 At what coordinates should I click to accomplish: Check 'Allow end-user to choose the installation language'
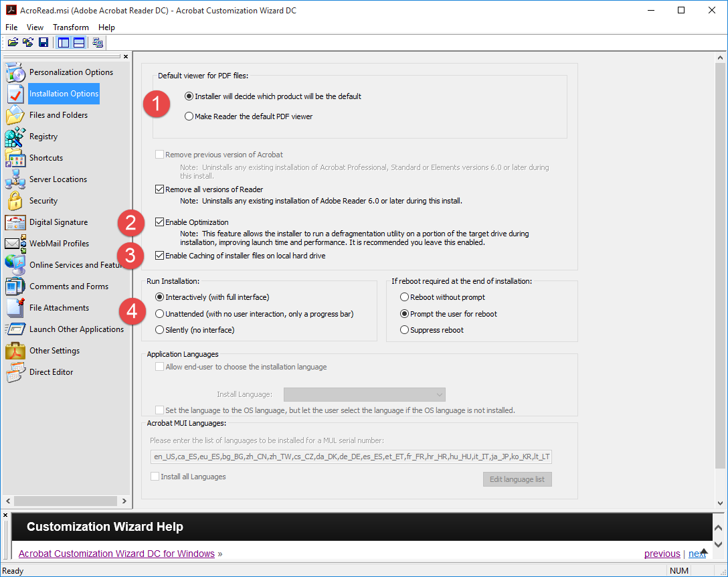(x=159, y=367)
